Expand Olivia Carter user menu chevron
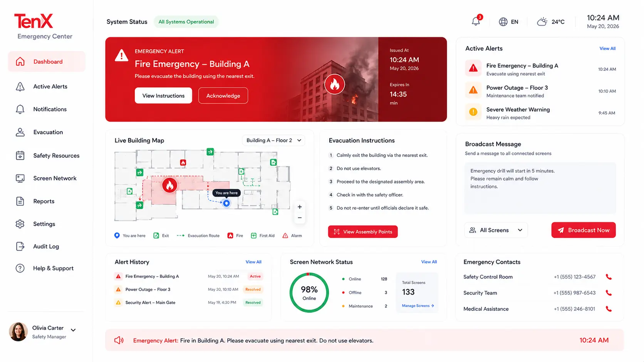644x362 pixels. (73, 330)
